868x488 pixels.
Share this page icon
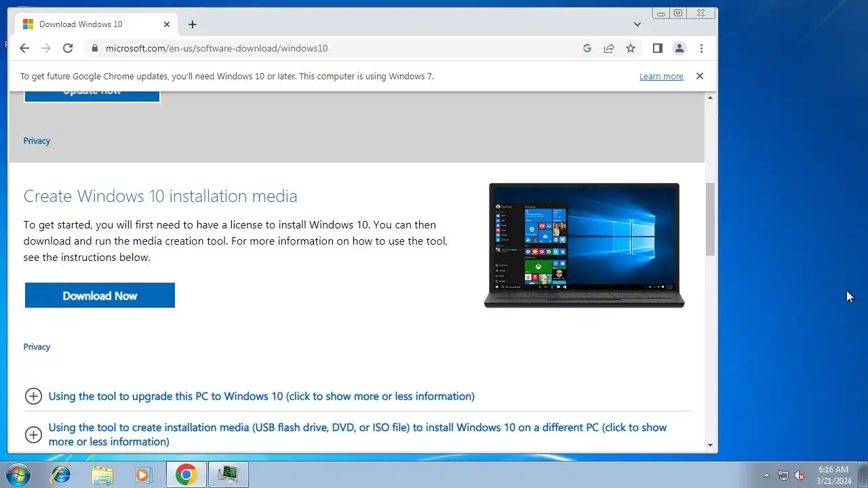click(x=609, y=48)
